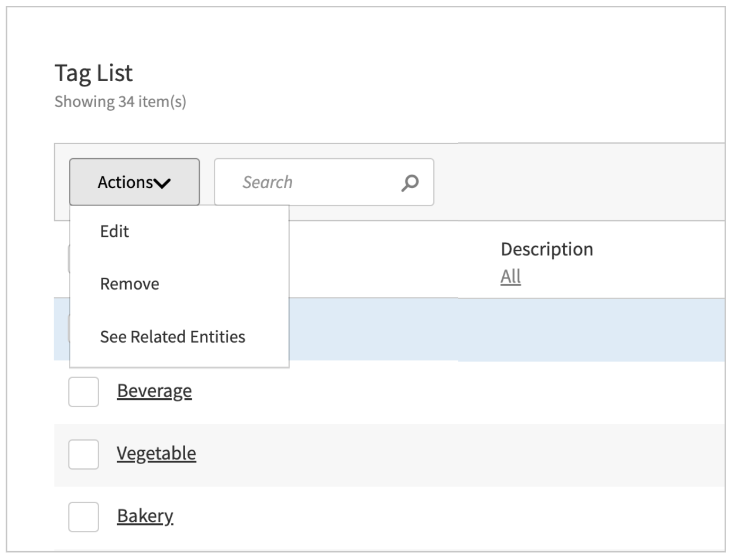Choose Remove in the Actions menu
732x560 pixels.
(x=129, y=284)
